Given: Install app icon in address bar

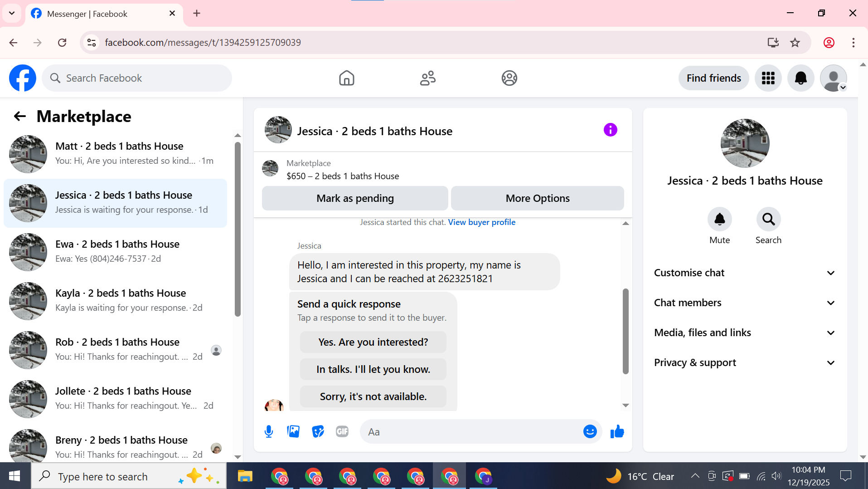Looking at the screenshot, I should coord(773,43).
